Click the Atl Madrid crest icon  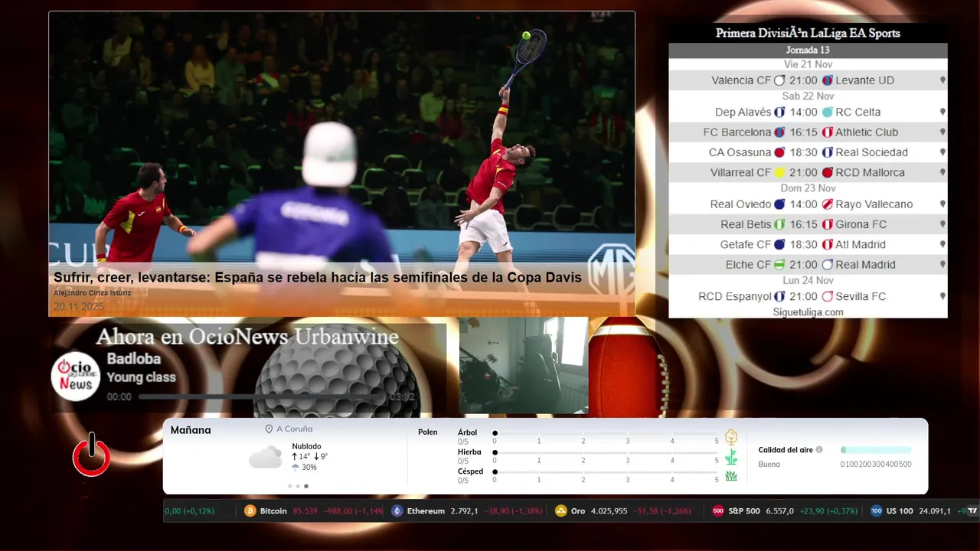click(x=827, y=245)
